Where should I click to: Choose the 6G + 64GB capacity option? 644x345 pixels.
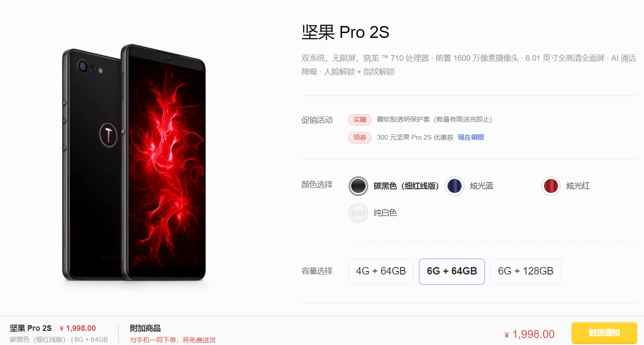coord(452,271)
